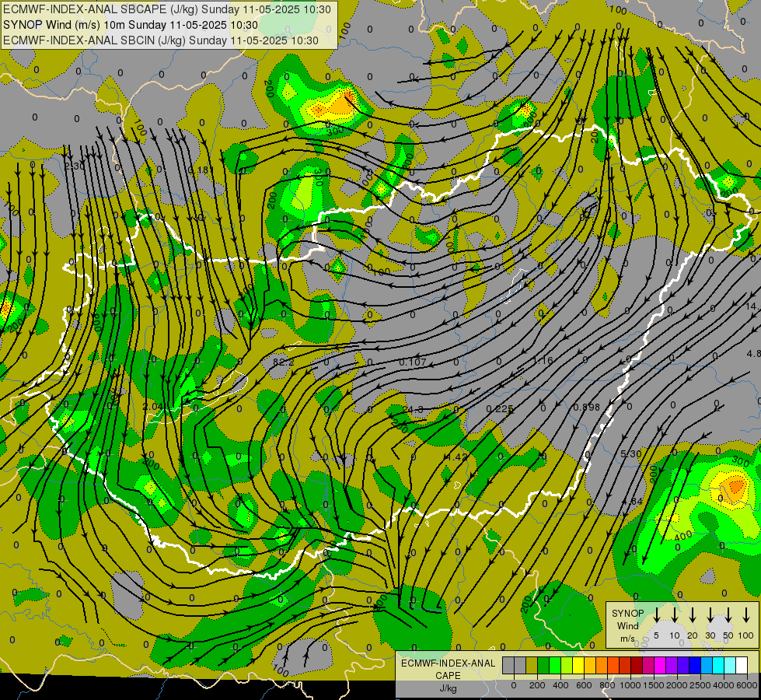The image size is (761, 700).
Task: Click the 'm/s' unit label in wind legend
Action: pyautogui.click(x=627, y=639)
